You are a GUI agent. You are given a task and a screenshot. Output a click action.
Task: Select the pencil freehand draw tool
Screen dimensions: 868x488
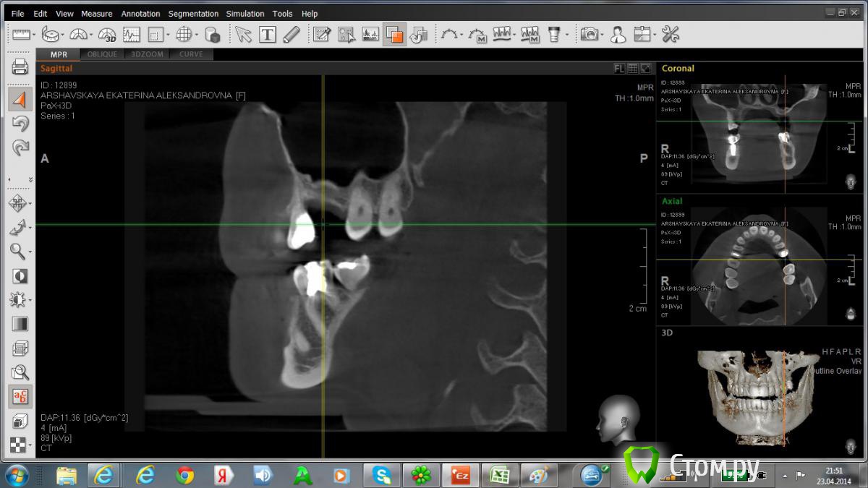[292, 34]
